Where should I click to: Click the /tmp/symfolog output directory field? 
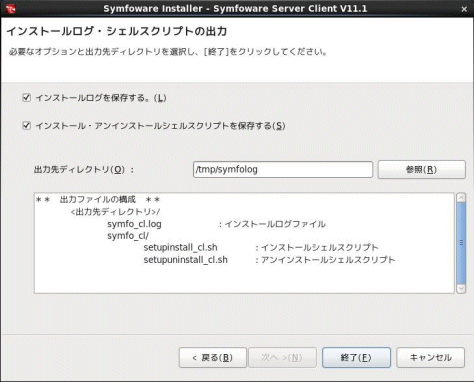(283, 169)
